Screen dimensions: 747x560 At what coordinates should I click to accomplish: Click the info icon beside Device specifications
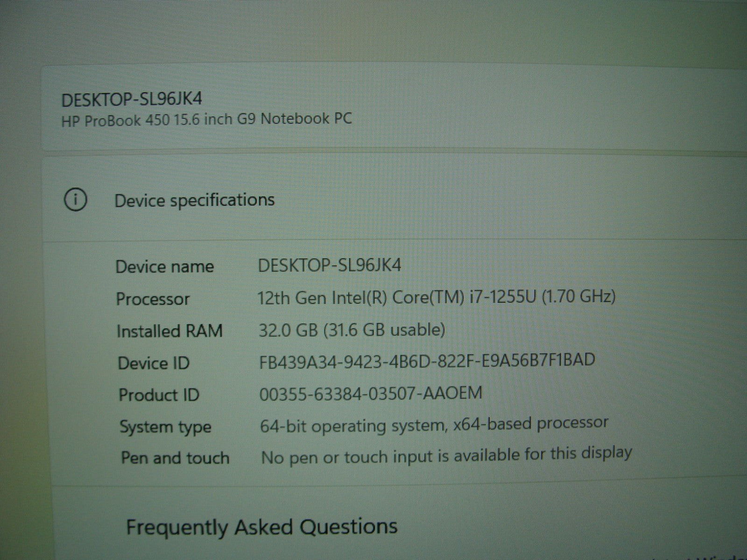point(75,200)
